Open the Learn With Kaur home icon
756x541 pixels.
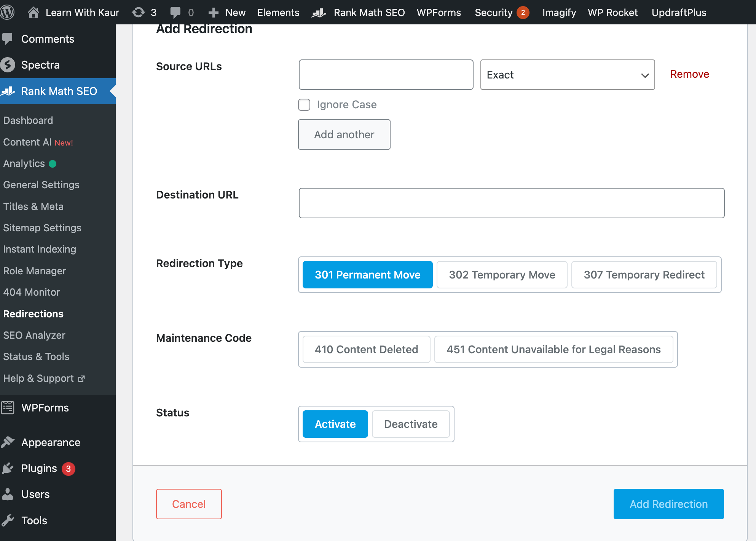click(x=33, y=12)
